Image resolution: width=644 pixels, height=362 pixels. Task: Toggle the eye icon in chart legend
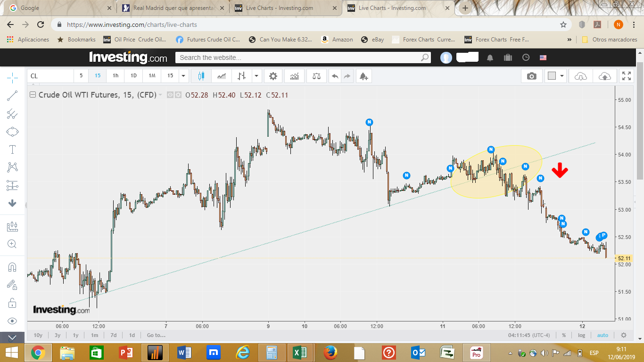click(x=171, y=95)
